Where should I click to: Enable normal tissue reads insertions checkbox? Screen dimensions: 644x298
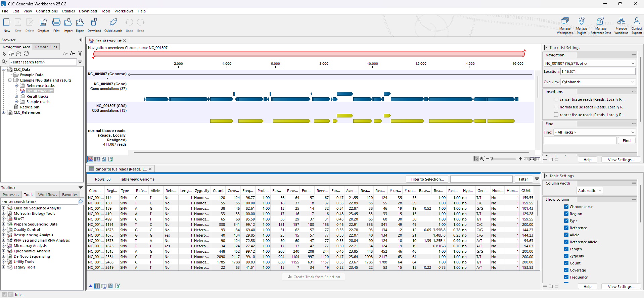556,107
